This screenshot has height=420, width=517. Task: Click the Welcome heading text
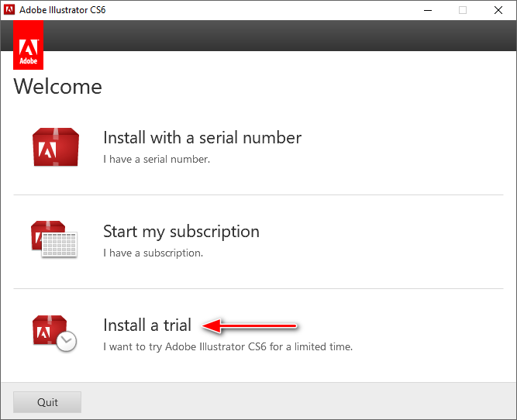tap(57, 86)
